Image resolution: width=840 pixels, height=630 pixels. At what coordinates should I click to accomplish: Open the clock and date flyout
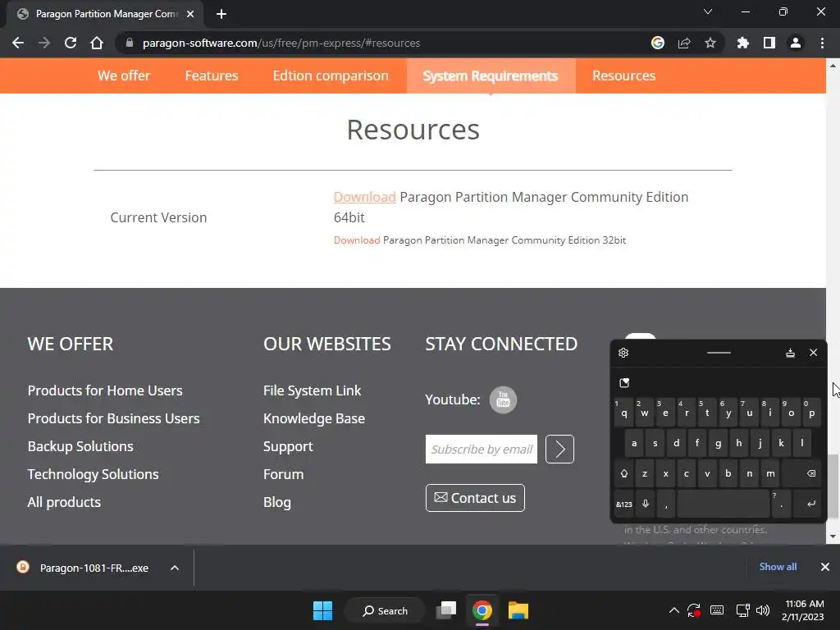tap(803, 610)
